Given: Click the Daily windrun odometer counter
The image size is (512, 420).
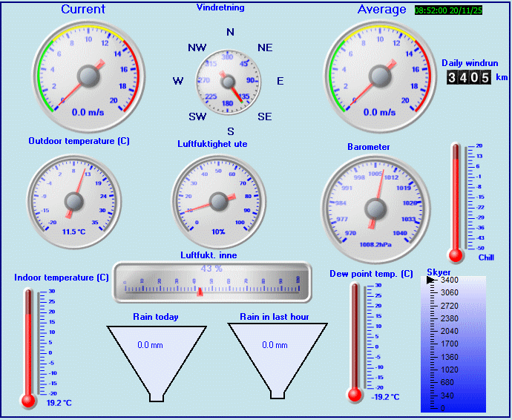Looking at the screenshot, I should [x=468, y=77].
